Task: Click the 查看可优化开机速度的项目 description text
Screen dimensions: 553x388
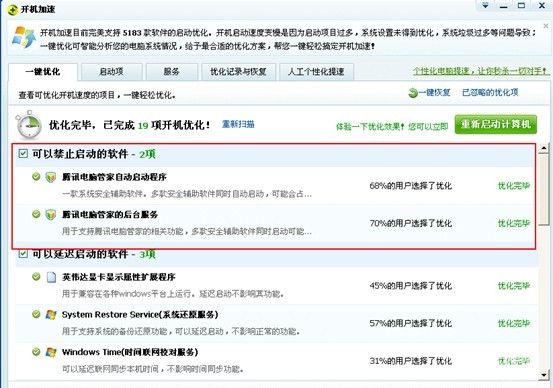Action: click(x=97, y=95)
